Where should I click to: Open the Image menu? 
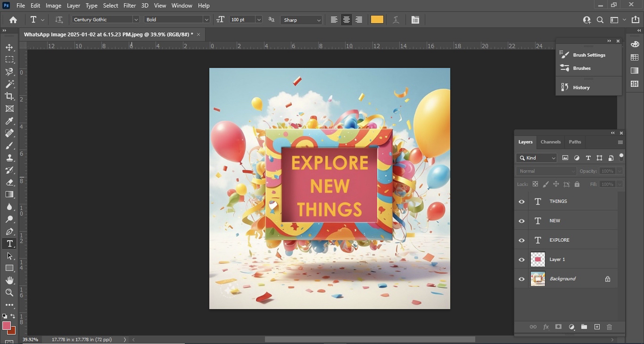click(53, 6)
